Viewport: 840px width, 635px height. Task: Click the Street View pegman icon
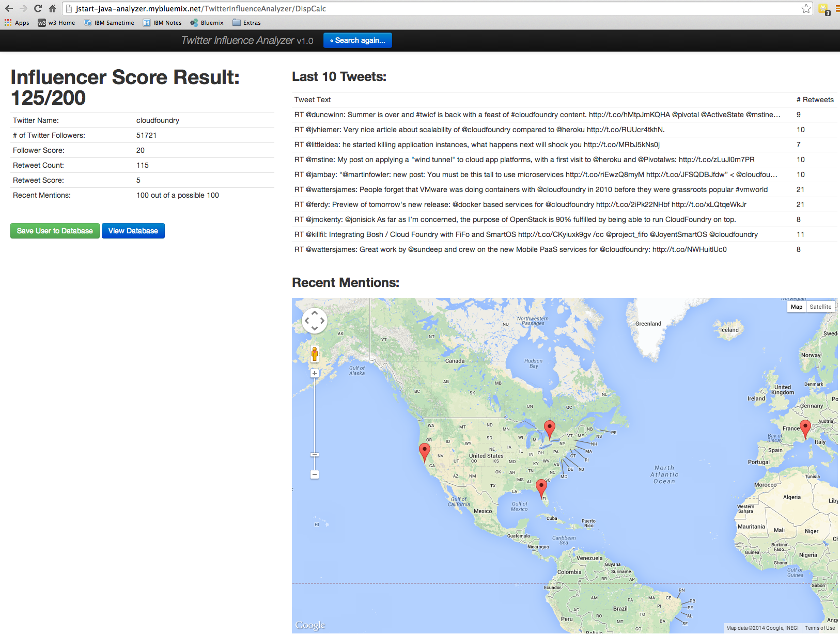pyautogui.click(x=315, y=354)
